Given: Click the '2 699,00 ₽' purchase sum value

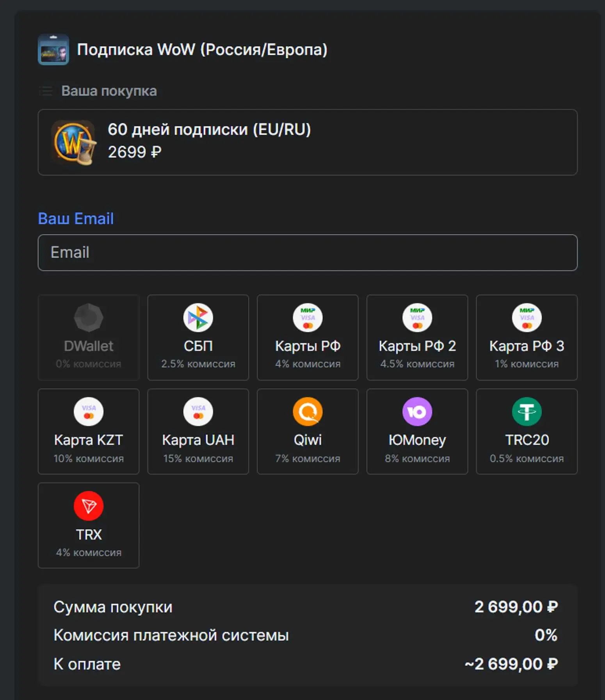Looking at the screenshot, I should (516, 607).
